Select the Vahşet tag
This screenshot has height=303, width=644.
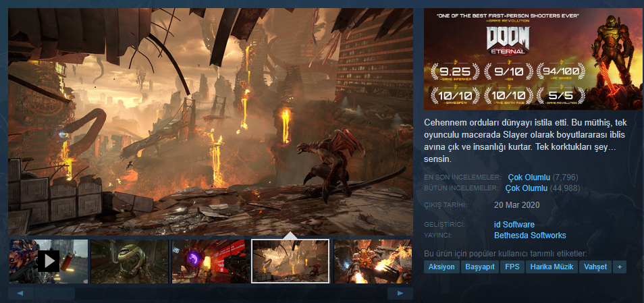[595, 267]
